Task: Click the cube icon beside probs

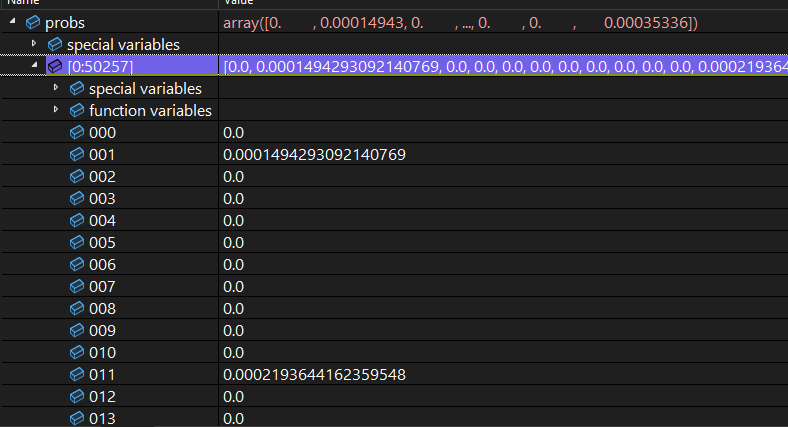Action: click(33, 22)
